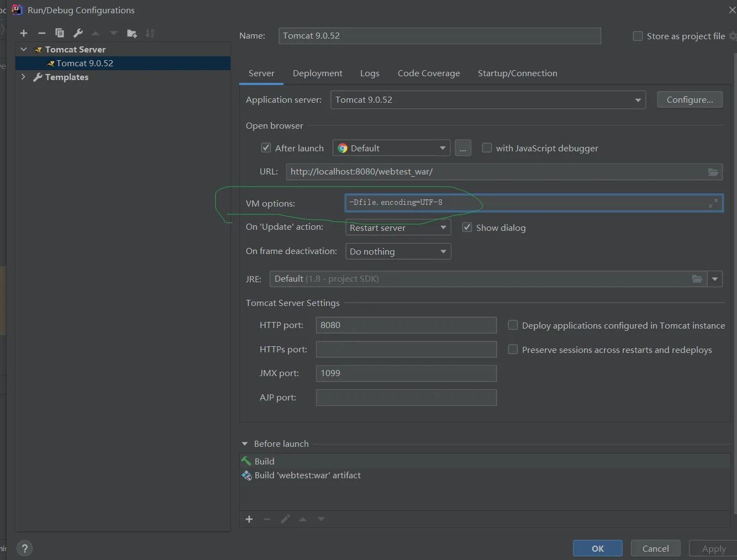This screenshot has height=560, width=737.
Task: Open On 'Update' action dropdown
Action: (x=398, y=228)
